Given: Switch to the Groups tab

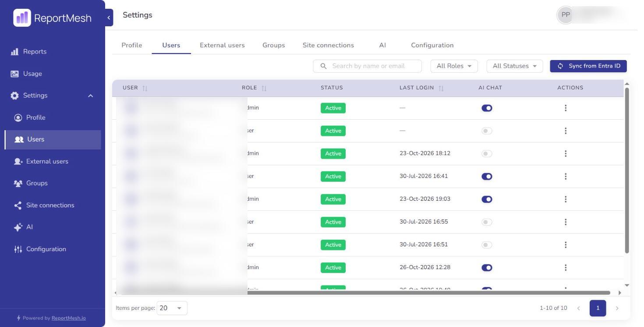Looking at the screenshot, I should 274,45.
